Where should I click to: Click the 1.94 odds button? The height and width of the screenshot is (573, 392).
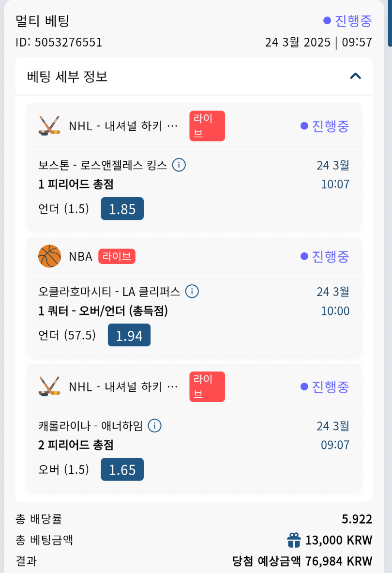[129, 335]
